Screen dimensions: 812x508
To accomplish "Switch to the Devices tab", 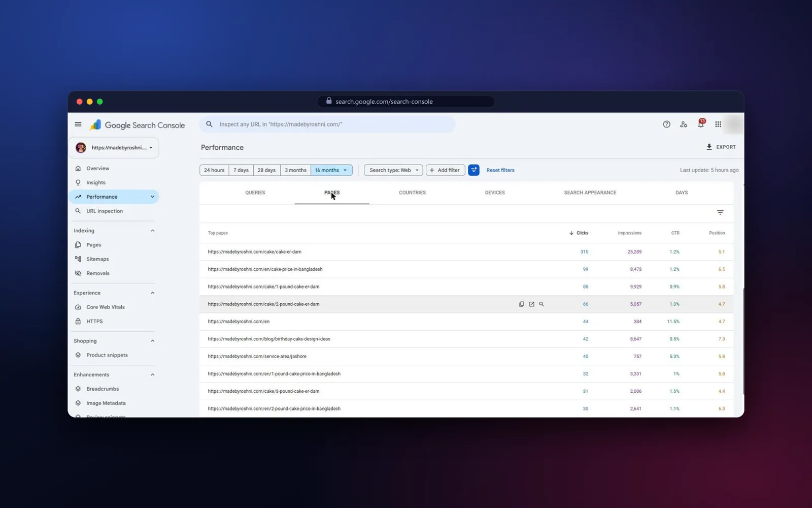I will (495, 193).
